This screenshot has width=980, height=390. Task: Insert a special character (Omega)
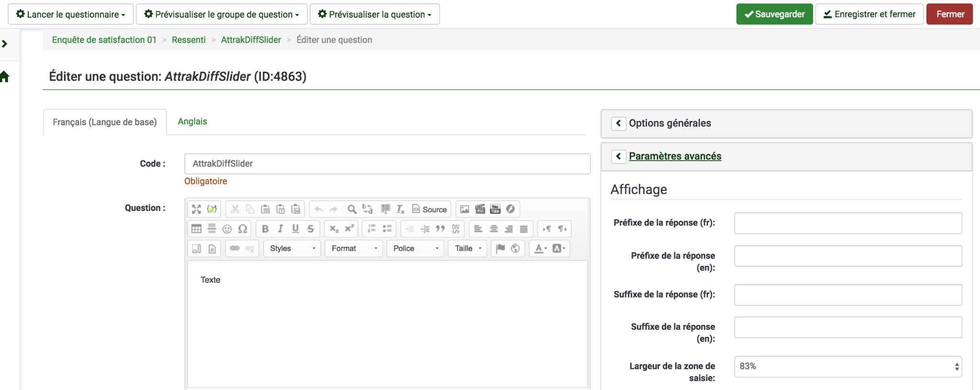(x=243, y=229)
